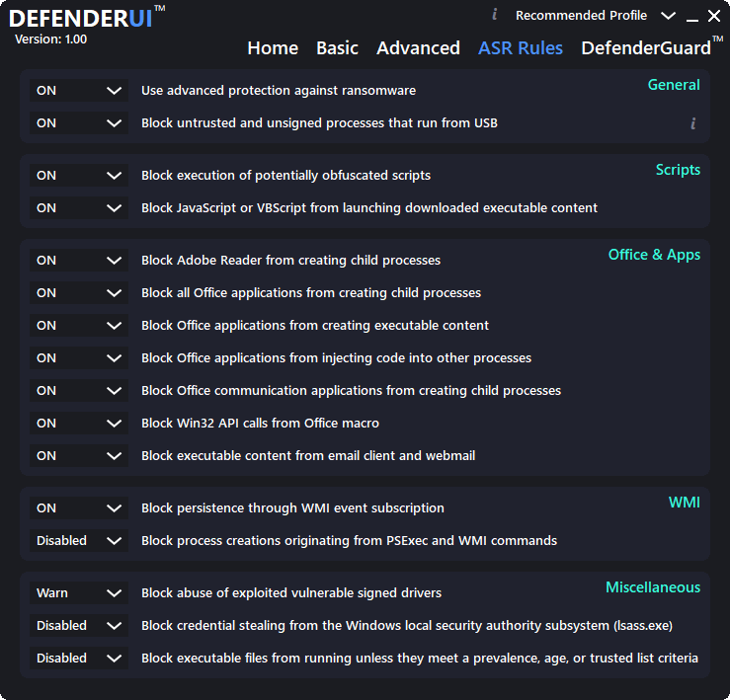Viewport: 730px width, 700px height.
Task: Click the Office & Apps section heading
Action: (654, 255)
